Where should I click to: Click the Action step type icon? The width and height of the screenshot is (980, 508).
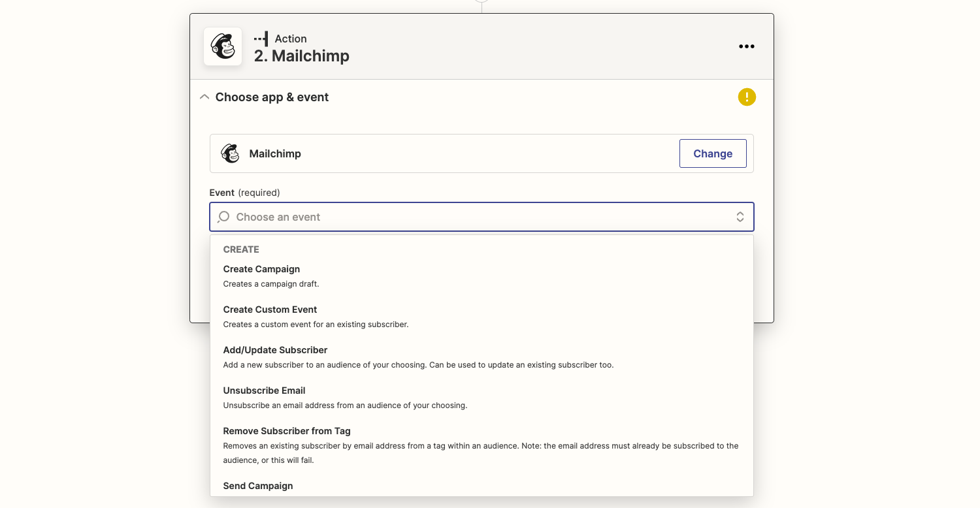click(x=261, y=39)
